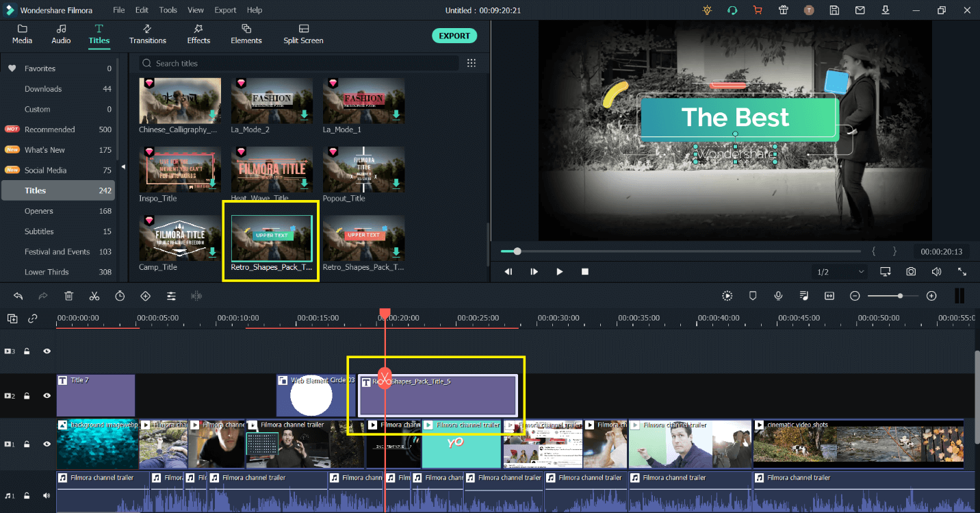Open the Edit adjustments sliders icon
980x513 pixels.
click(x=171, y=296)
